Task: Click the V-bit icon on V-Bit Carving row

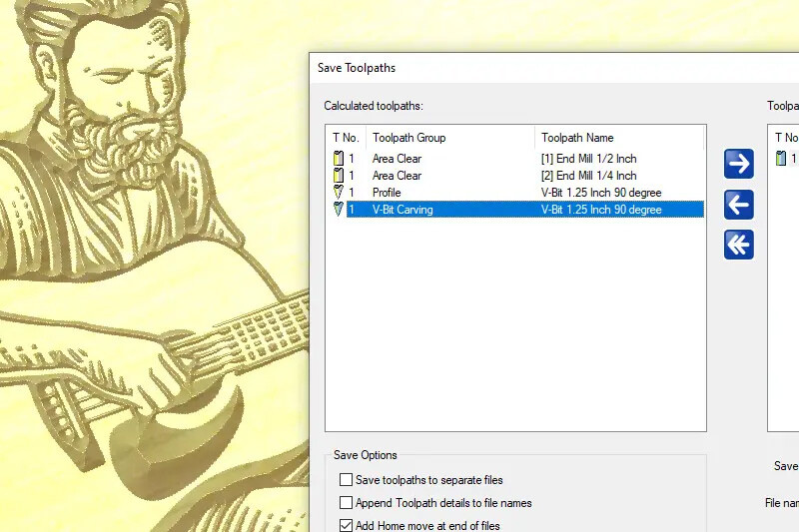Action: (x=339, y=210)
